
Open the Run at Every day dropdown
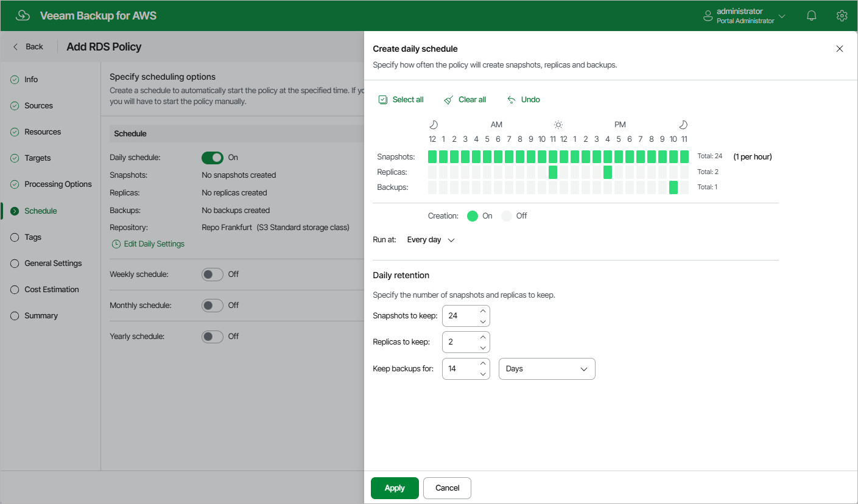pos(431,240)
